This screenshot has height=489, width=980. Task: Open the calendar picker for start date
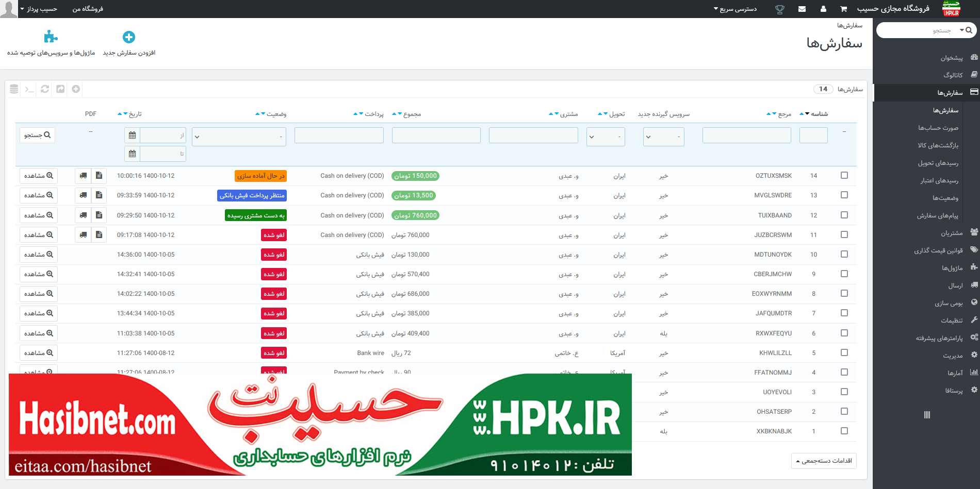click(x=133, y=136)
